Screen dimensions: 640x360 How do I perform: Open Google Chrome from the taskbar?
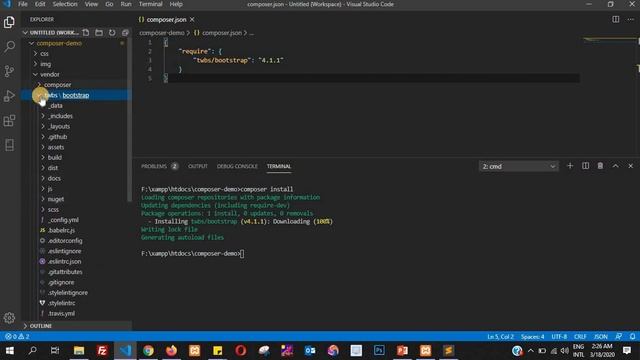pyautogui.click(x=148, y=351)
